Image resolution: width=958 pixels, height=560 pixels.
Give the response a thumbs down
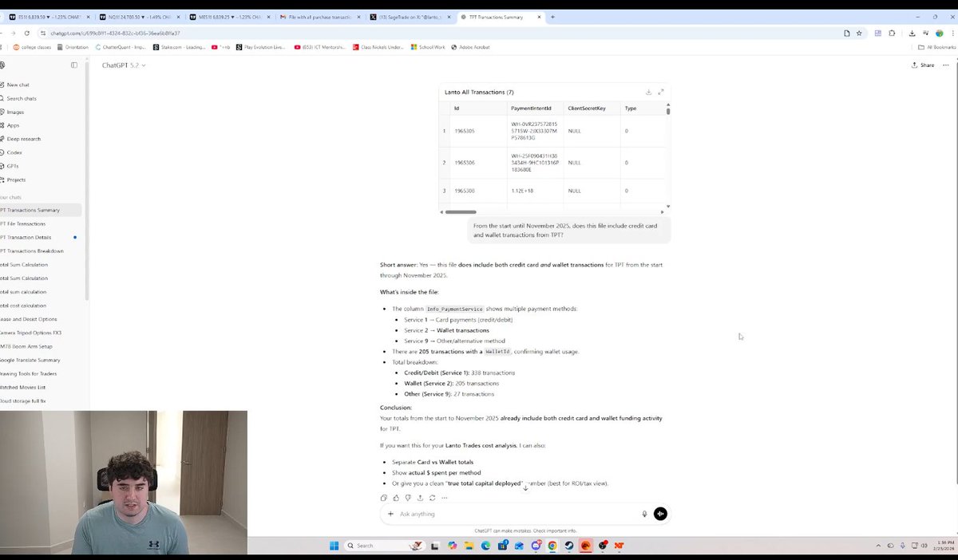pos(408,498)
